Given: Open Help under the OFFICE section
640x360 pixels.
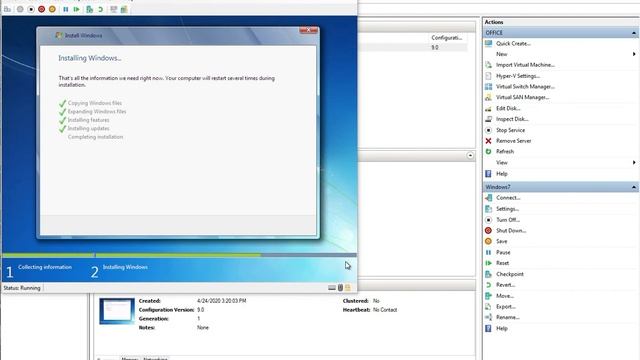Looking at the screenshot, I should pyautogui.click(x=502, y=174).
